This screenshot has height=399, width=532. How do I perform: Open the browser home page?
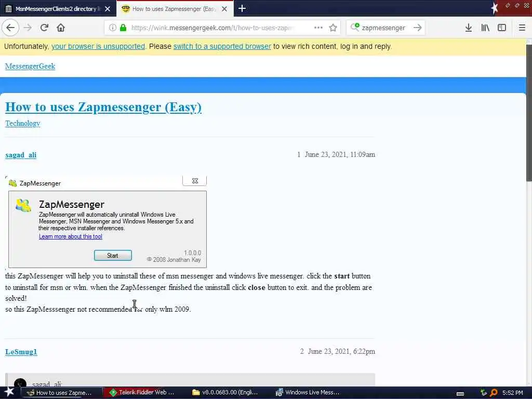(61, 28)
